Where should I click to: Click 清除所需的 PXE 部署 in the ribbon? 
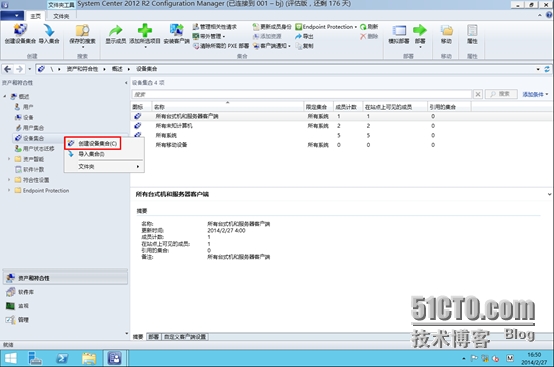point(221,46)
